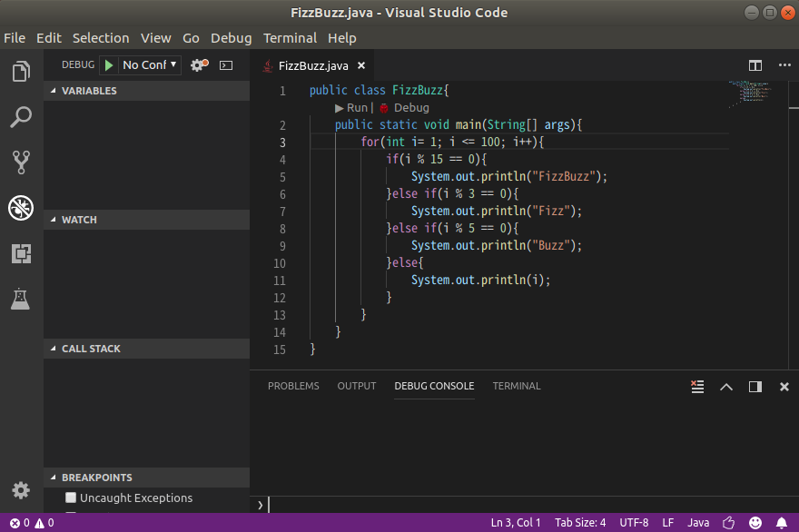Click Ln 3, Col 1 in status bar
This screenshot has width=799, height=532.
(516, 523)
